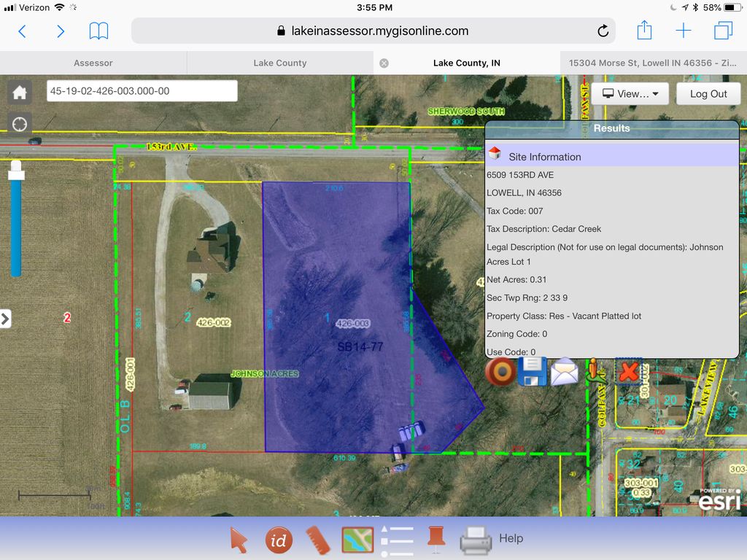Select the red pushpin tool
This screenshot has height=560, width=747.
(436, 538)
